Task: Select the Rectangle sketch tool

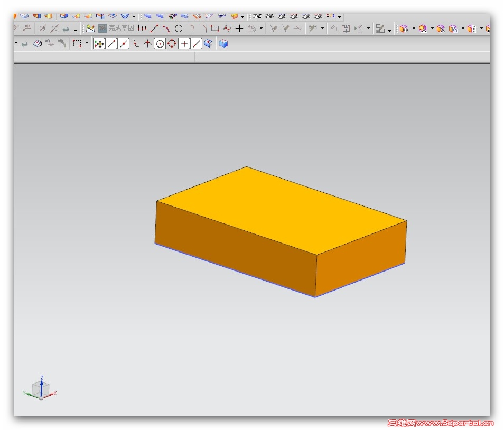Action: coord(214,29)
